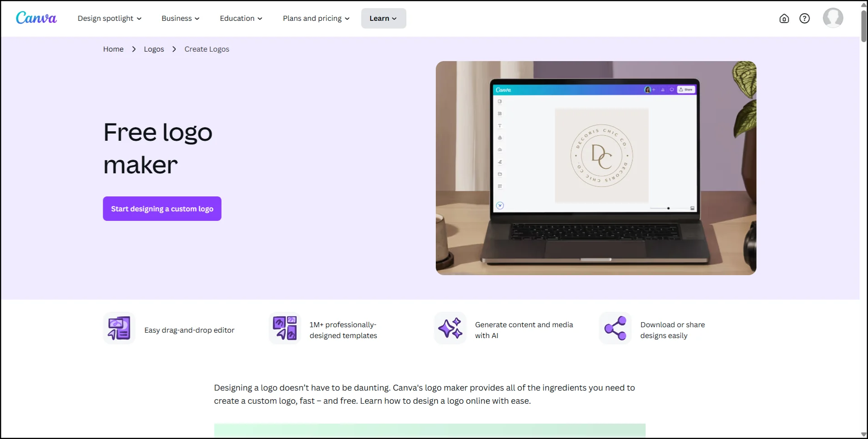Click the help question mark icon
Viewport: 868px width, 439px height.
(x=805, y=19)
